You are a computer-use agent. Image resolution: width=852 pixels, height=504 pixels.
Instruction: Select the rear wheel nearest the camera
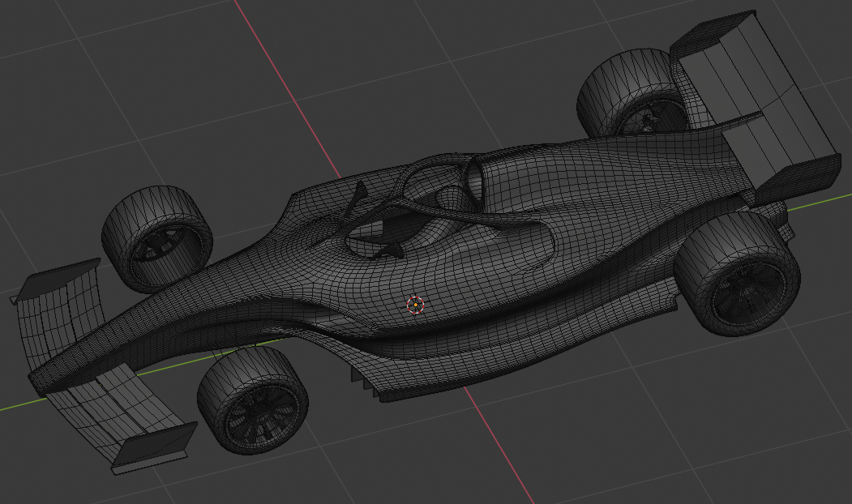point(738,274)
